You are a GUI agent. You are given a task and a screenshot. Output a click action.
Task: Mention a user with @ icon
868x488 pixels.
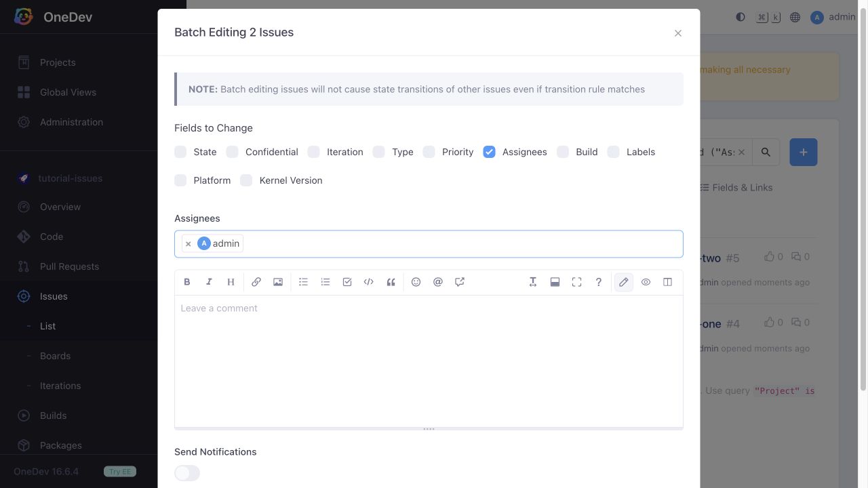tap(438, 282)
